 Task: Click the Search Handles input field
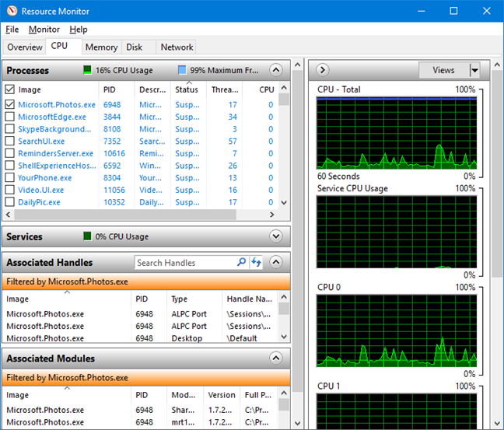184,263
